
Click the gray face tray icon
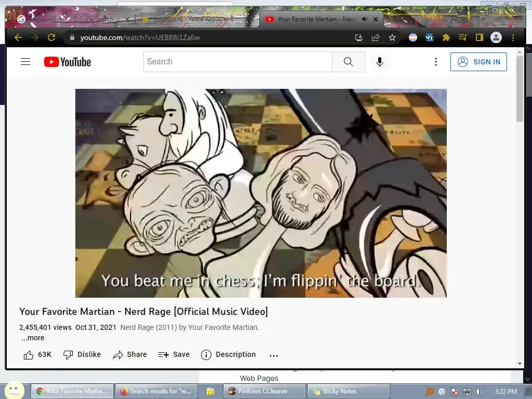pyautogui.click(x=442, y=392)
